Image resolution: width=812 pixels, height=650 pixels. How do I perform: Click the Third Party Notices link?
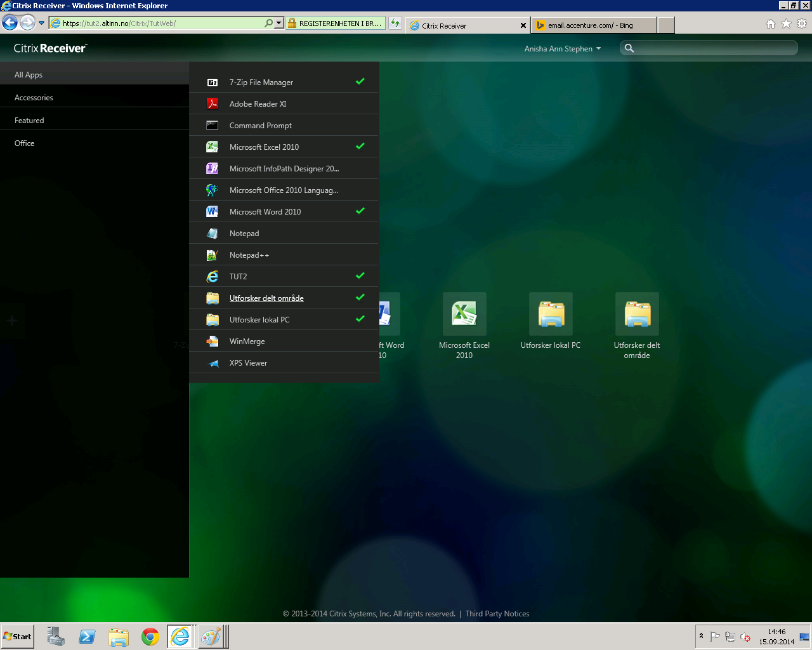[x=497, y=614]
